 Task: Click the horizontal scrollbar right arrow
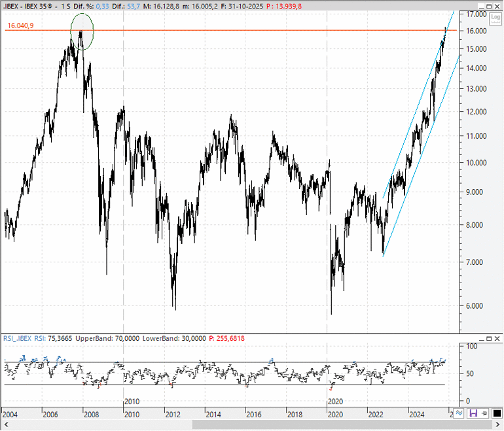tap(499, 426)
